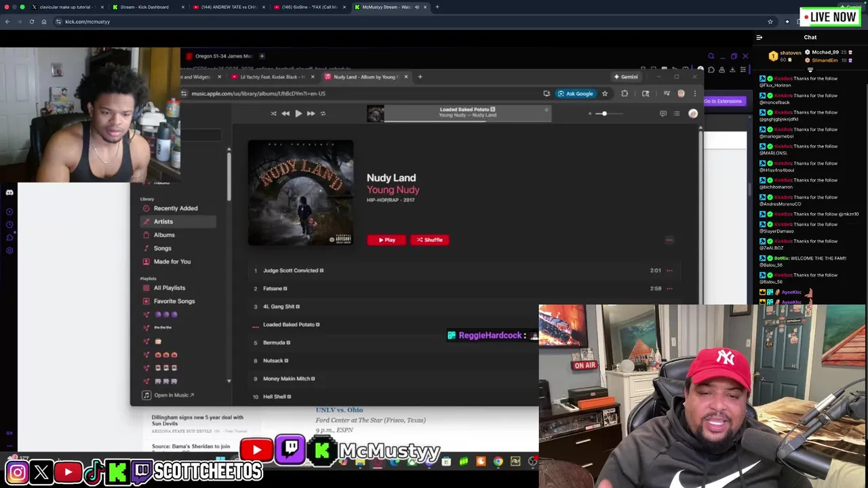Click the kick.com/mcmustyy address bar
Viewport: 868px width, 488px height.
(x=407, y=22)
